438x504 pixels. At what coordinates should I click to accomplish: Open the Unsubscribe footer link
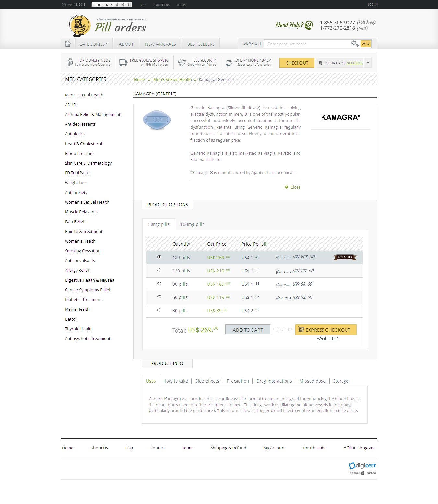[315, 448]
